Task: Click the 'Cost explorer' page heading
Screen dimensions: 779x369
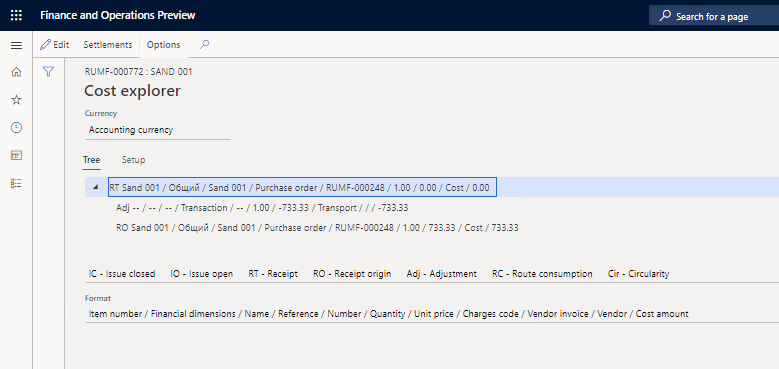Action: (133, 91)
